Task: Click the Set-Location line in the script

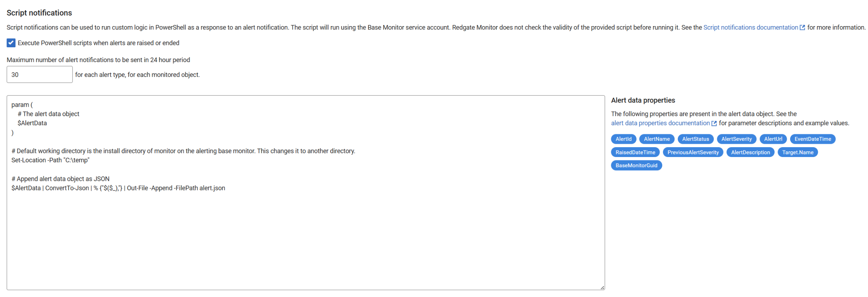Action: (50, 160)
